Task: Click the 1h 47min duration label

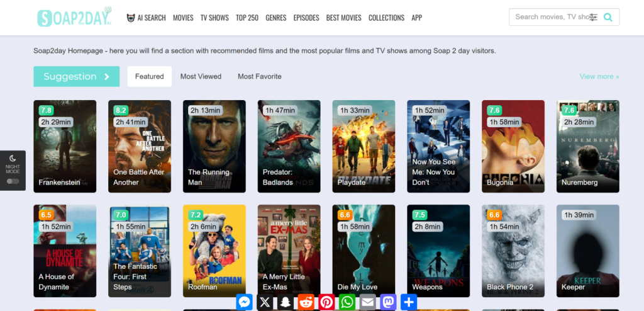Action: 280,110
